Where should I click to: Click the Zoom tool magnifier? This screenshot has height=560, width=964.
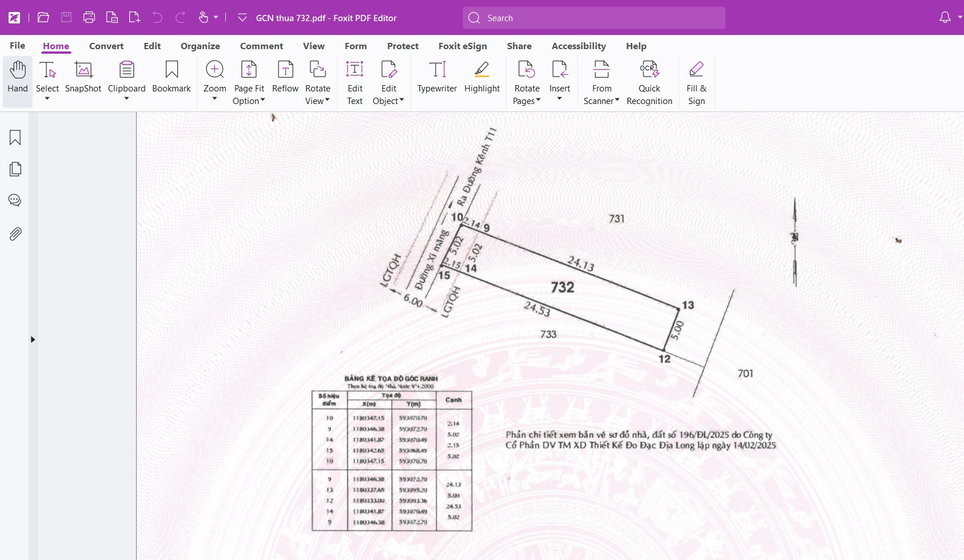tap(215, 70)
